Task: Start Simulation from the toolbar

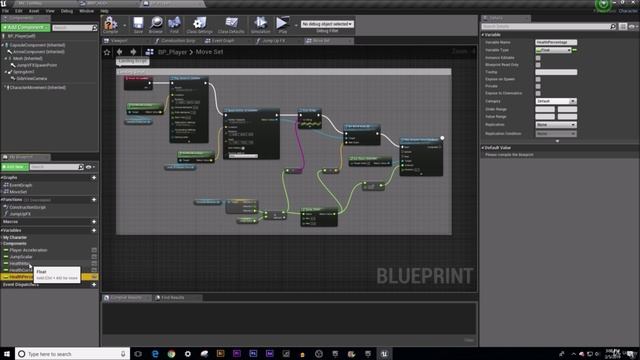Action: pos(260,24)
